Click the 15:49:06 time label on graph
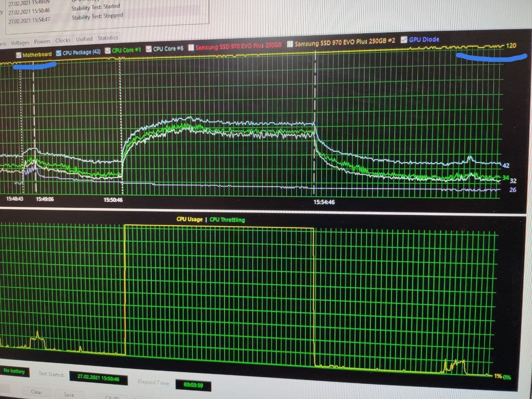 tap(44, 199)
